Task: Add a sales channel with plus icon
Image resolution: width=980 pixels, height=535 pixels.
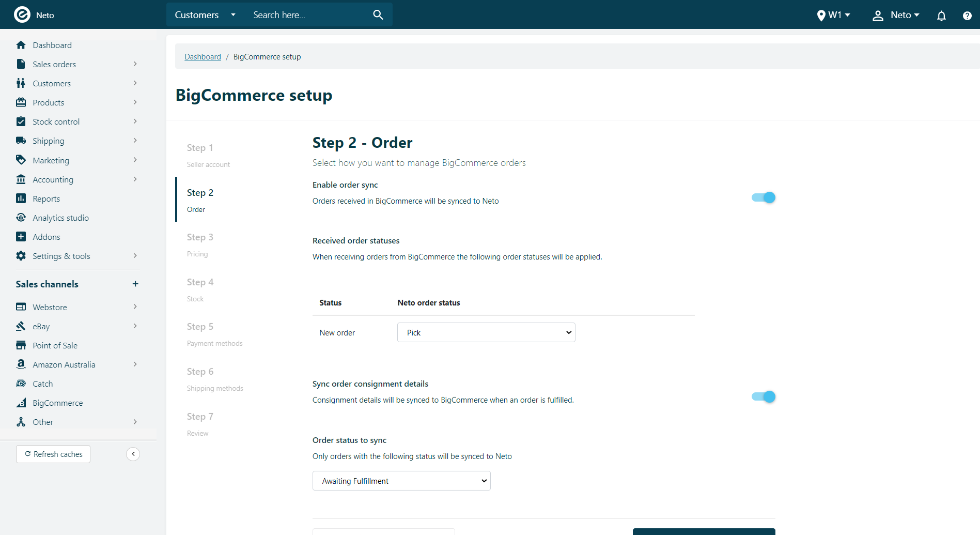Action: (x=135, y=284)
